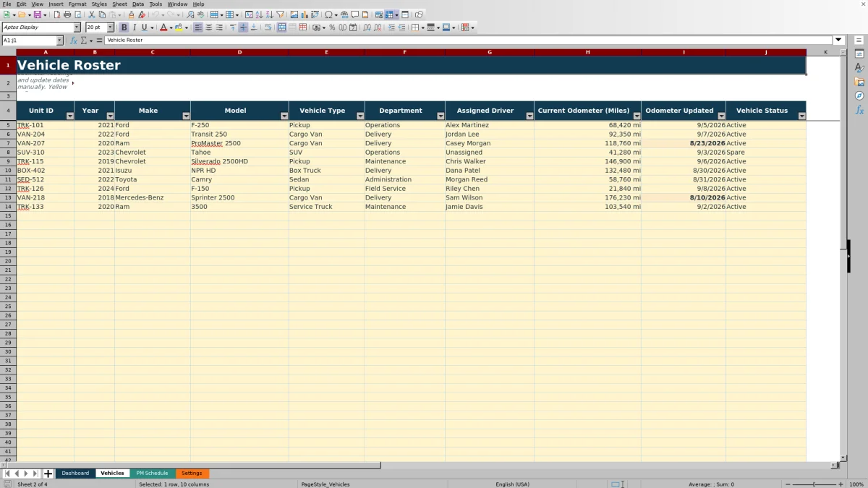Open the Make column filter dropdown
This screenshot has height=488, width=868.
point(186,116)
